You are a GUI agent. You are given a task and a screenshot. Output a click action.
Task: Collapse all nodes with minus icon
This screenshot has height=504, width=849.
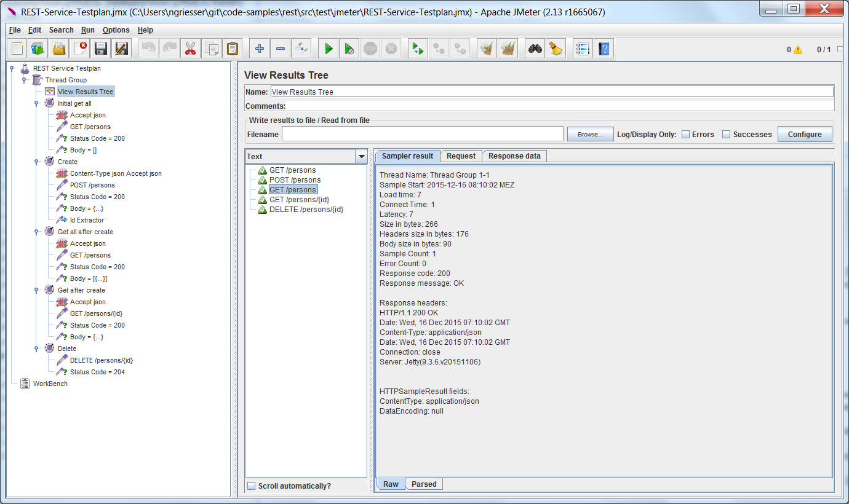pyautogui.click(x=281, y=49)
